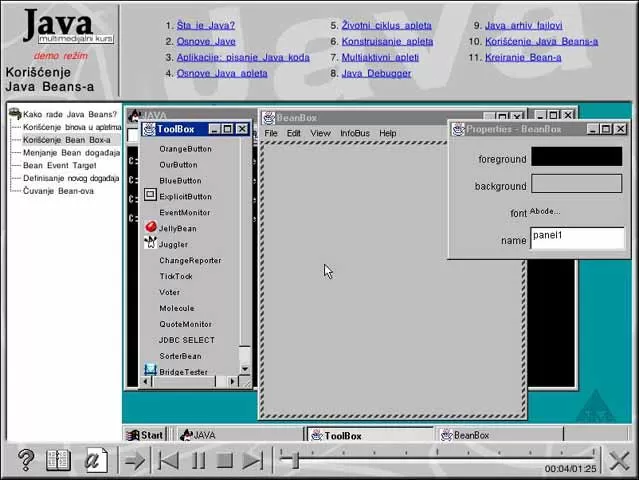Open chapter link Kreiranje Bean-a
This screenshot has height=480, width=639.
523,57
